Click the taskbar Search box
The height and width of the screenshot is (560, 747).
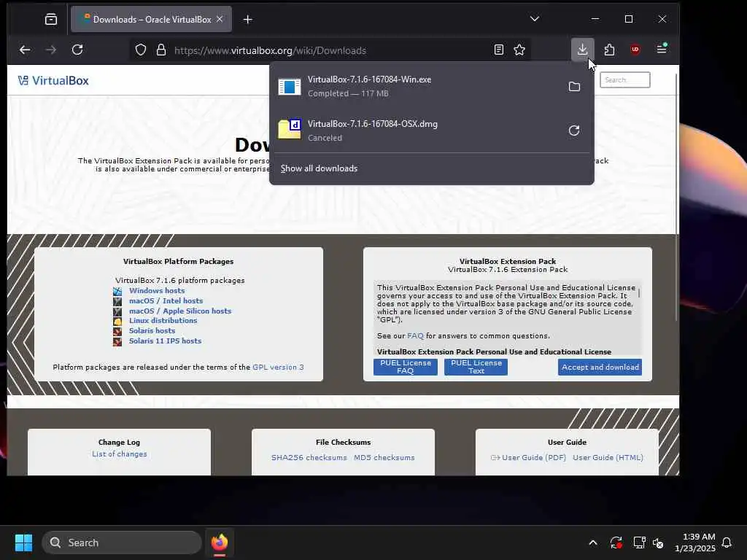[x=122, y=542]
